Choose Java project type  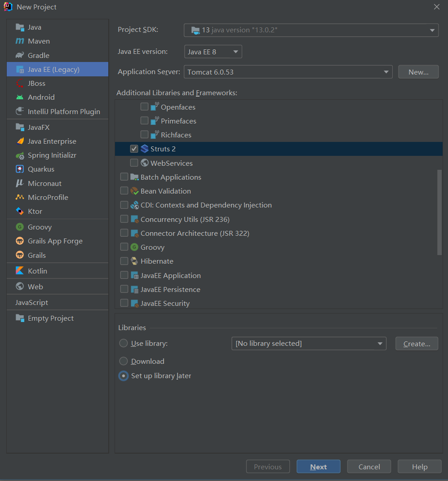(x=58, y=27)
